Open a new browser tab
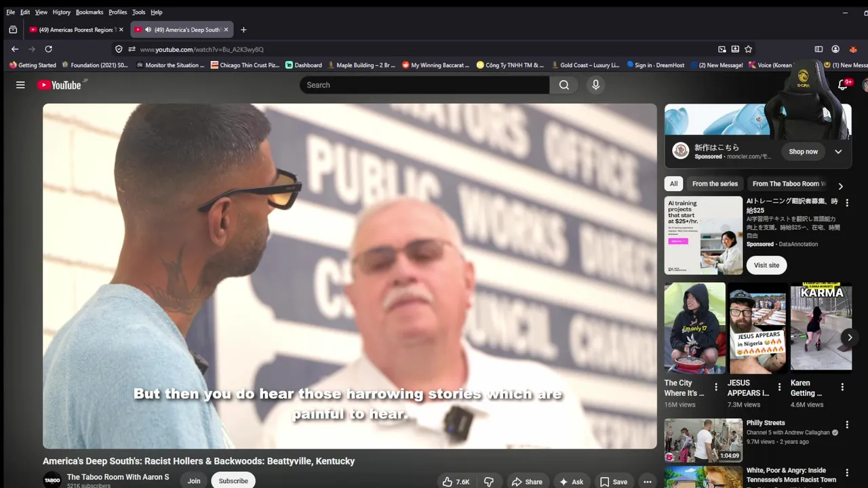Viewport: 868px width, 488px height. tap(243, 29)
